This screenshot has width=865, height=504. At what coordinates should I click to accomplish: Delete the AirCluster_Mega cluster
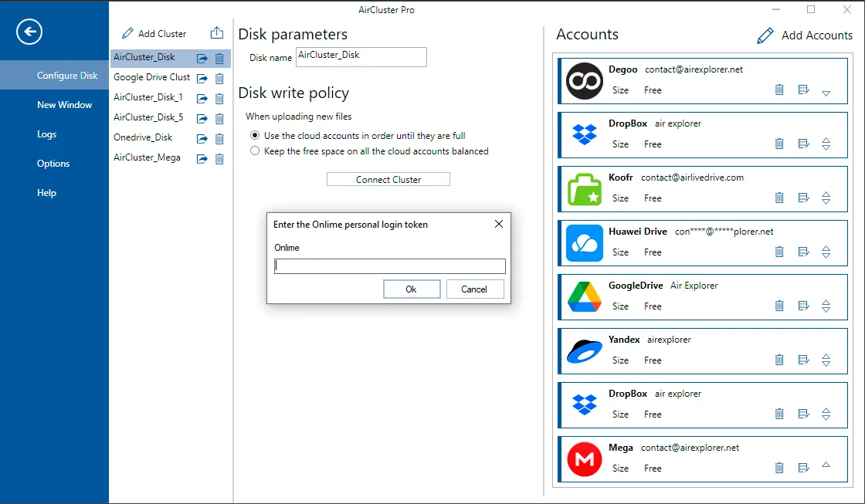[219, 159]
